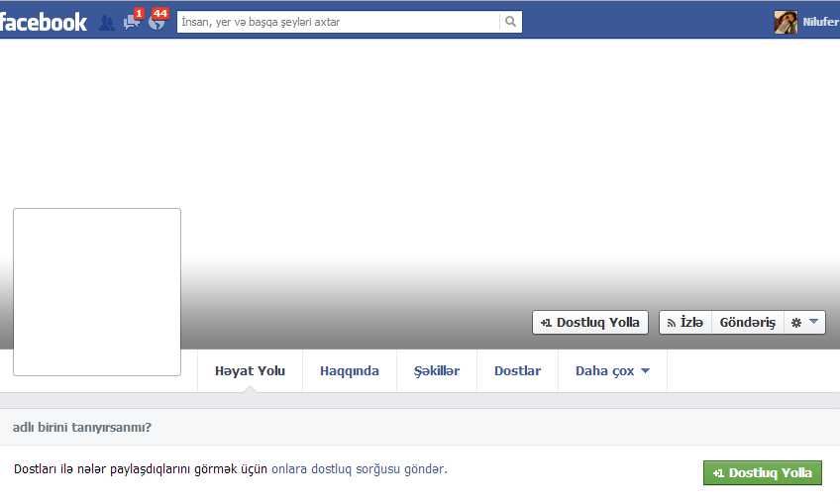Open the notifications globe showing 44
The width and height of the screenshot is (840, 504).
tap(157, 21)
